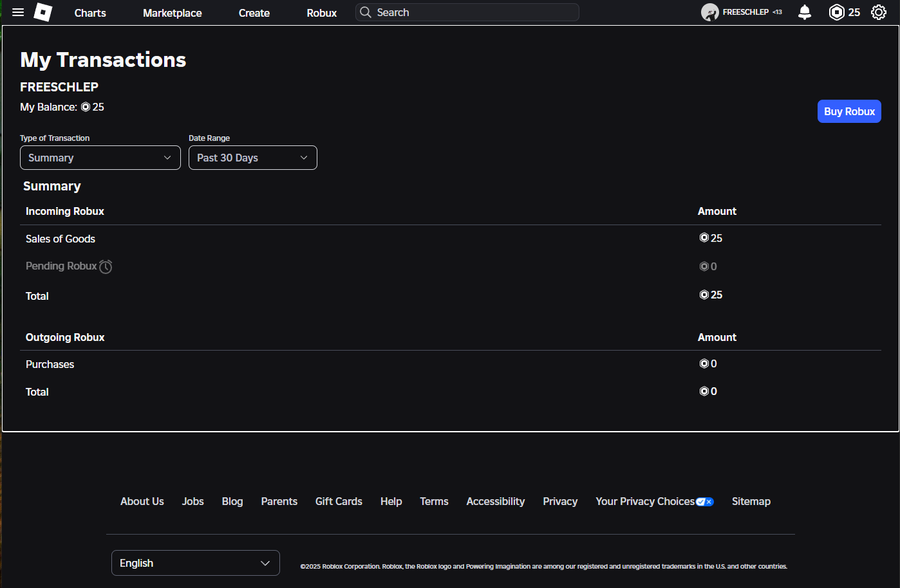The width and height of the screenshot is (900, 588).
Task: Click the Parents footer link
Action: coord(279,501)
